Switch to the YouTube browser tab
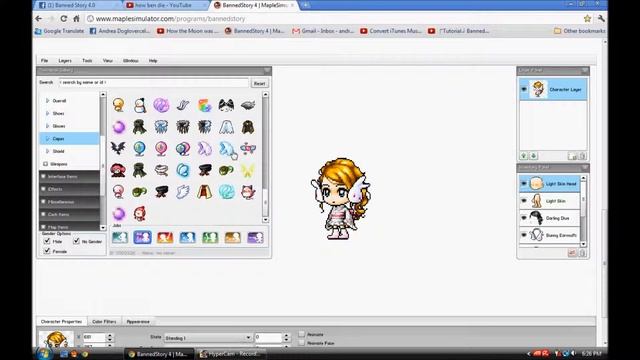The width and height of the screenshot is (640, 360). (x=165, y=5)
